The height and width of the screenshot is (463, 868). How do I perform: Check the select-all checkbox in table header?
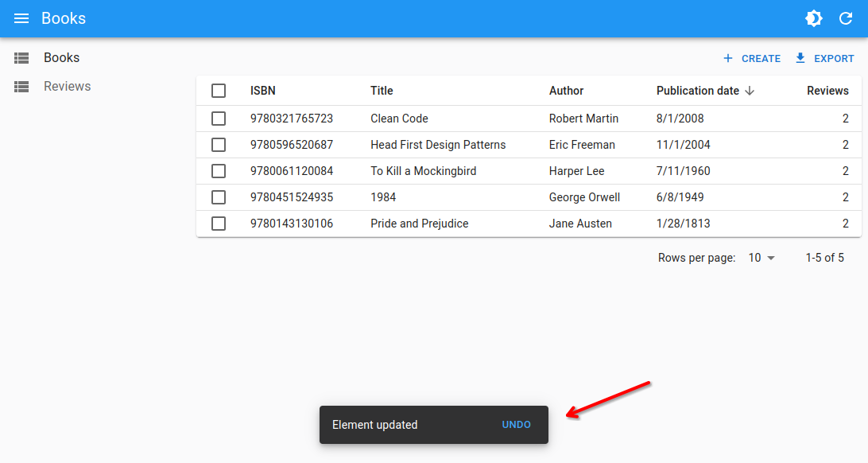[219, 91]
